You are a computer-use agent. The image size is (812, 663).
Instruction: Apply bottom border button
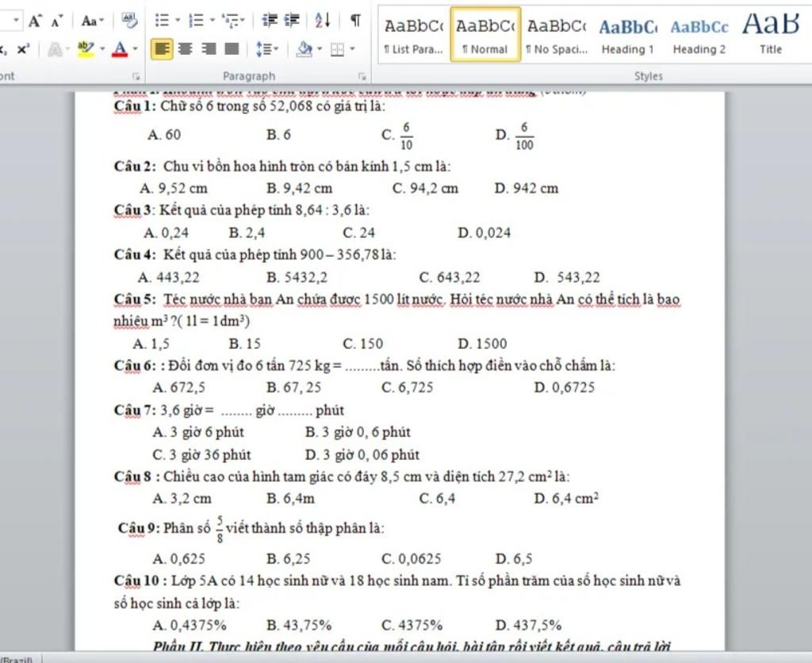click(x=338, y=50)
